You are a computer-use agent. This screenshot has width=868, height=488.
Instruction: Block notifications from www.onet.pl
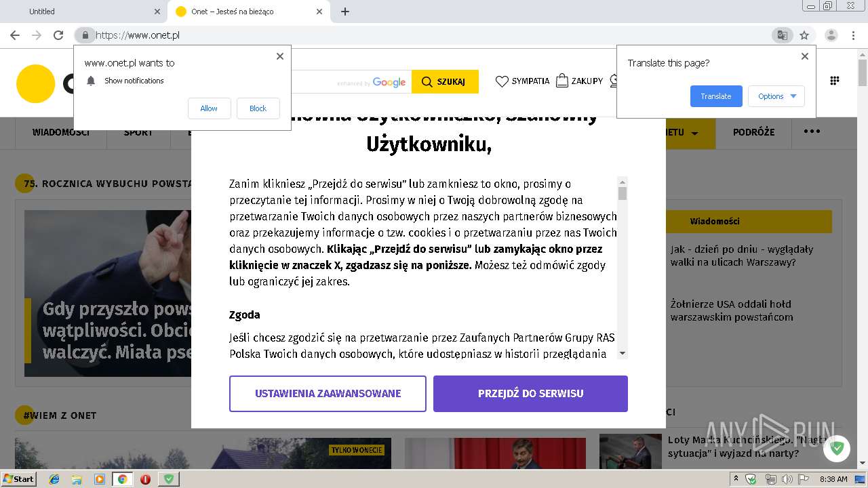click(258, 108)
